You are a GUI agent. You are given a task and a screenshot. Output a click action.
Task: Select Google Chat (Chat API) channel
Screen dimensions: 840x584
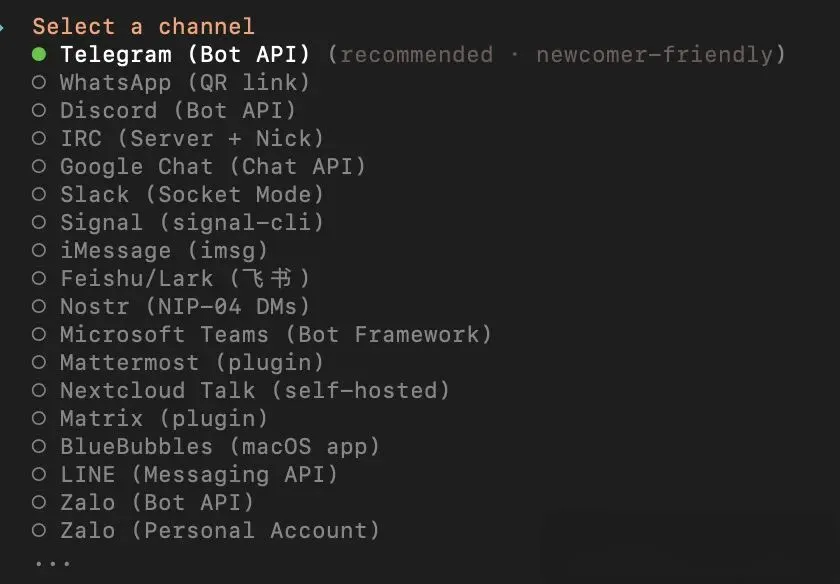click(x=39, y=166)
